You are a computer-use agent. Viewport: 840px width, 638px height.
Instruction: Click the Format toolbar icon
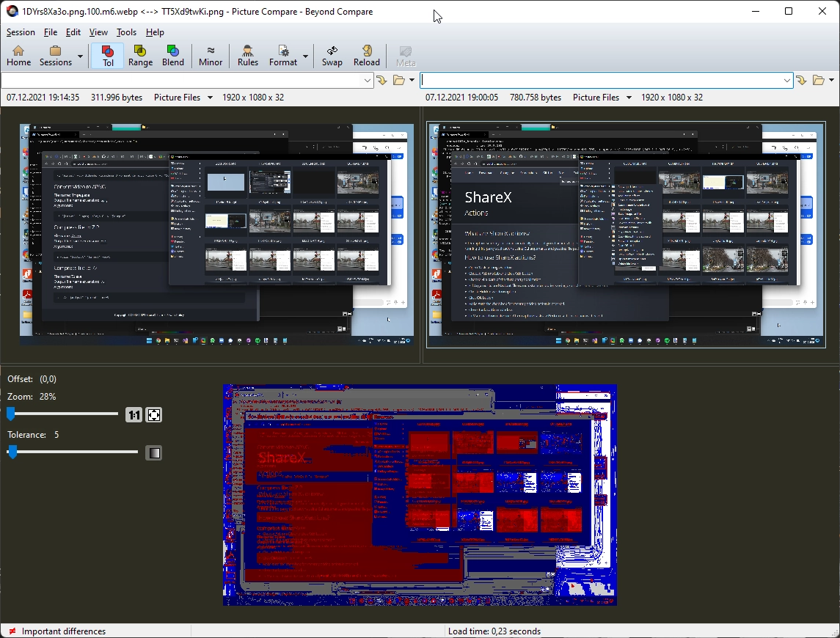point(282,56)
